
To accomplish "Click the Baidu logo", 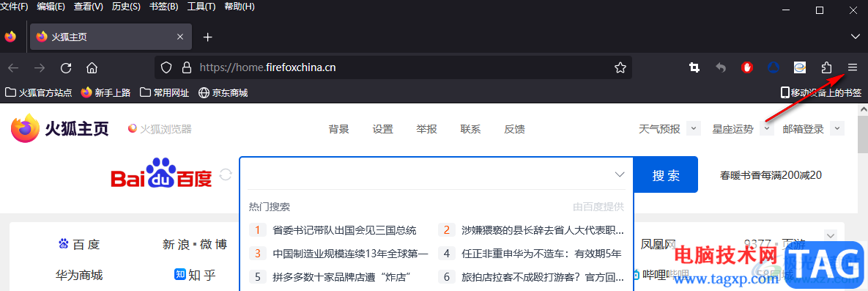I will tap(161, 174).
